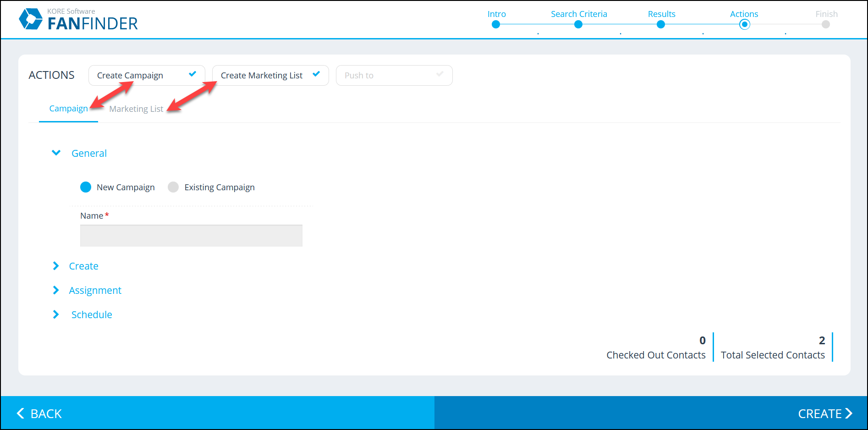Open the Assignment section heading

click(x=95, y=291)
